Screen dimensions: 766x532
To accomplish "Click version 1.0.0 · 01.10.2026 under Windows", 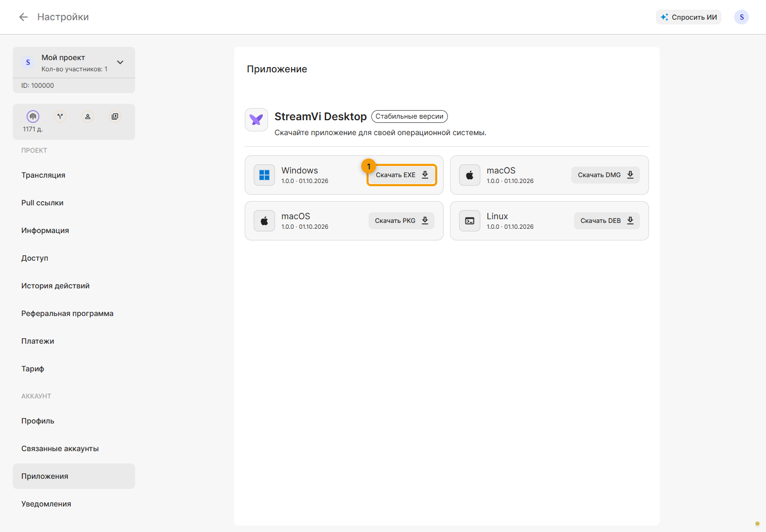I will click(305, 181).
